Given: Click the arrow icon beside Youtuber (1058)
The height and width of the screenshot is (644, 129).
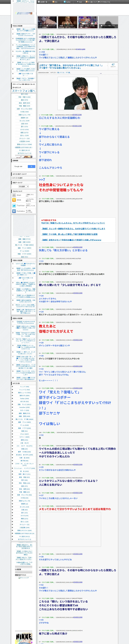Looking at the screenshot, I should 12,407.
